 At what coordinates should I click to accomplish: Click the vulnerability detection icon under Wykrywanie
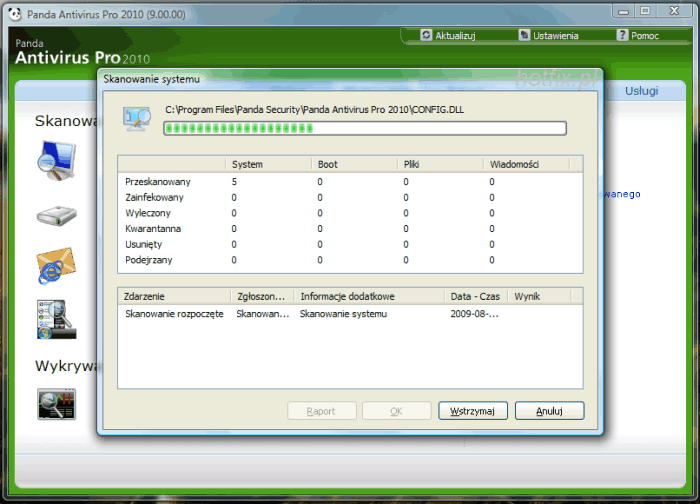click(x=55, y=402)
